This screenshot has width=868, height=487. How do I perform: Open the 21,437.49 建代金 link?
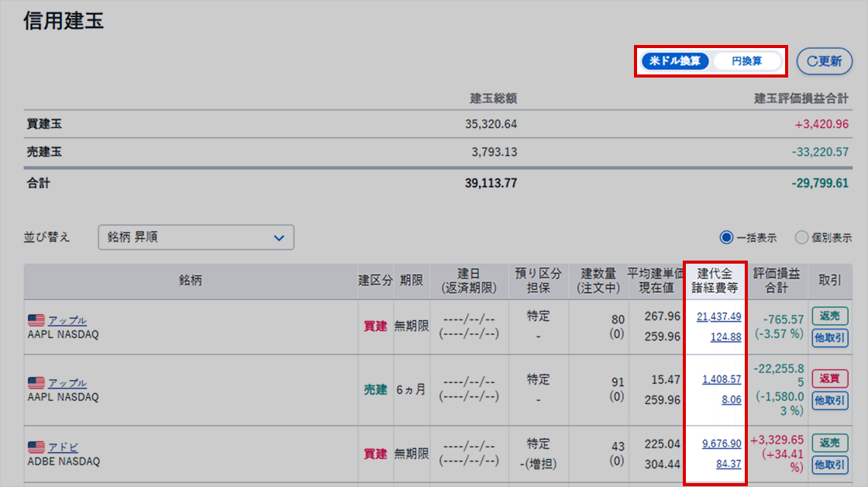tap(719, 316)
